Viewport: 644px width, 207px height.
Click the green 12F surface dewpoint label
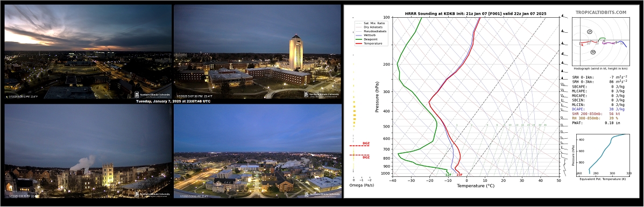click(449, 175)
